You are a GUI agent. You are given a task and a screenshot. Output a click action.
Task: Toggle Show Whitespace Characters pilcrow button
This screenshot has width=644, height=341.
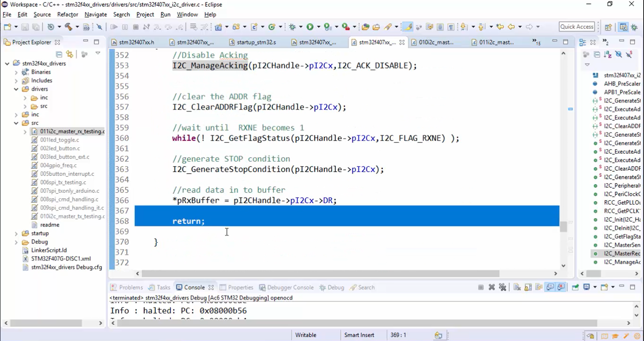(451, 27)
